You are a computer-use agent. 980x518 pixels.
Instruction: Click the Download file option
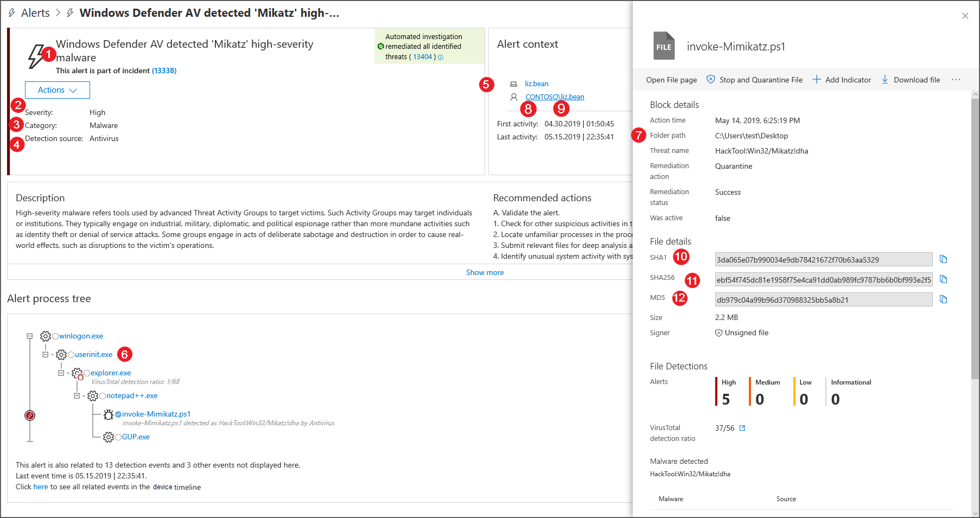point(911,80)
